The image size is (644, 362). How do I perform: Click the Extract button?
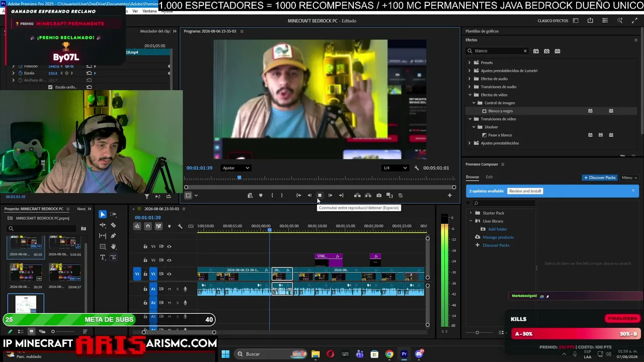pos(368,196)
